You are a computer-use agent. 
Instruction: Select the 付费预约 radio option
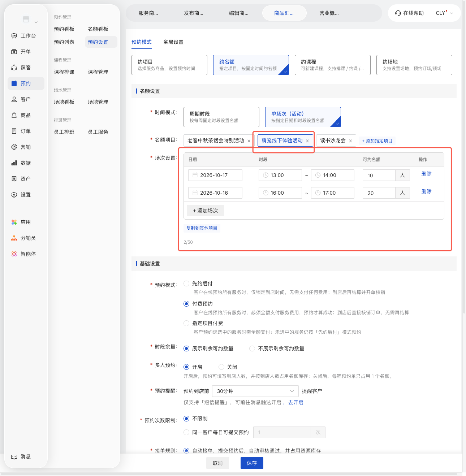coord(186,304)
